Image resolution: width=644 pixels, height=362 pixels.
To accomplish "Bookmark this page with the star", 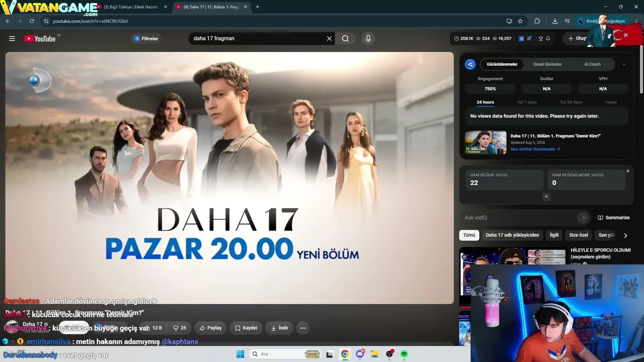I will pyautogui.click(x=520, y=21).
